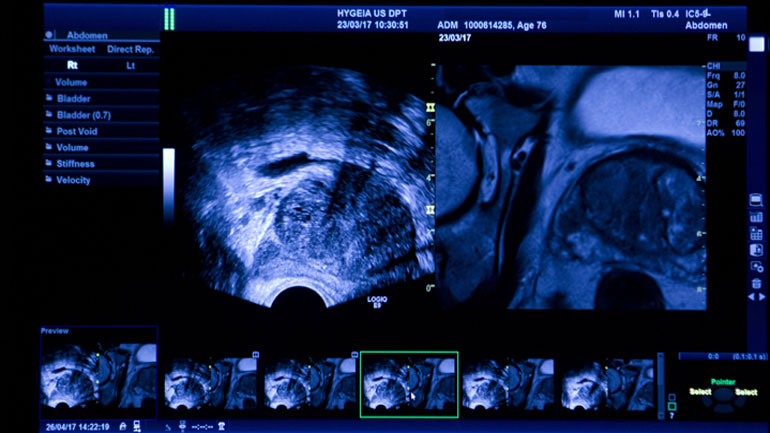Viewport: 770px width, 433px height.
Task: Click the trash delete icon on right sidebar
Action: pos(756,283)
